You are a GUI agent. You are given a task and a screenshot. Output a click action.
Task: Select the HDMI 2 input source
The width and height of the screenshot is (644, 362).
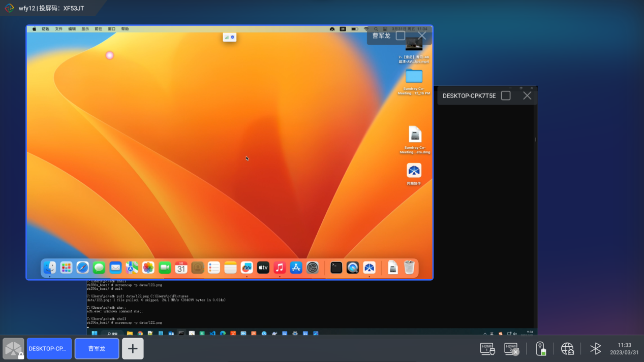coord(511,349)
